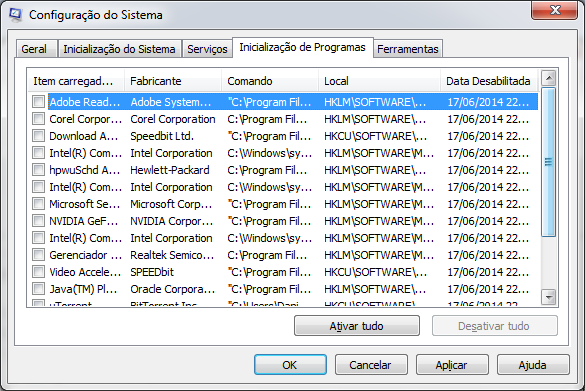Click the Ativar tudo button
Image resolution: width=585 pixels, height=391 pixels.
[x=357, y=326]
